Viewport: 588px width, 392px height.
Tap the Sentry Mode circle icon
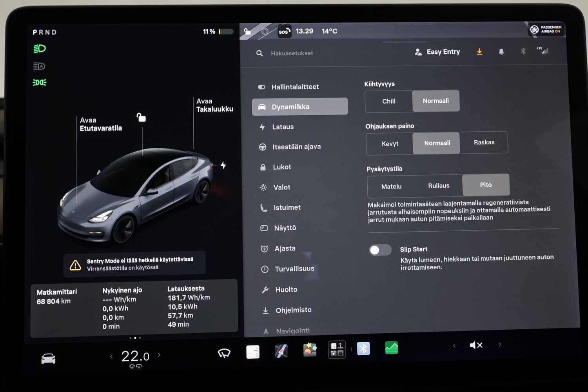point(265,31)
